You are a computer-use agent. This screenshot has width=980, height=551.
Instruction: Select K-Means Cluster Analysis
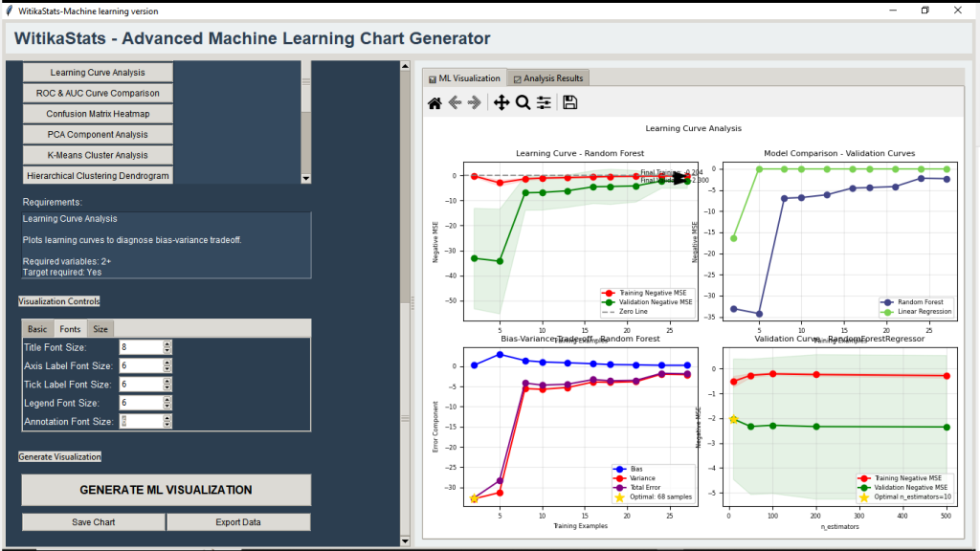pos(98,155)
